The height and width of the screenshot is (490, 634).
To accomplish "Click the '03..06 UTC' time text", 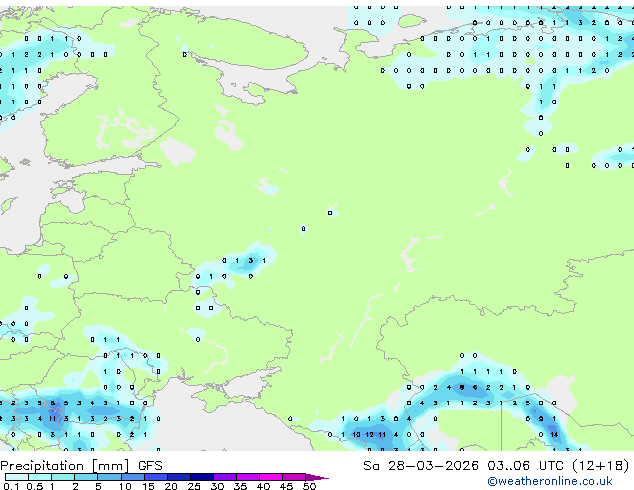I will click(525, 466).
